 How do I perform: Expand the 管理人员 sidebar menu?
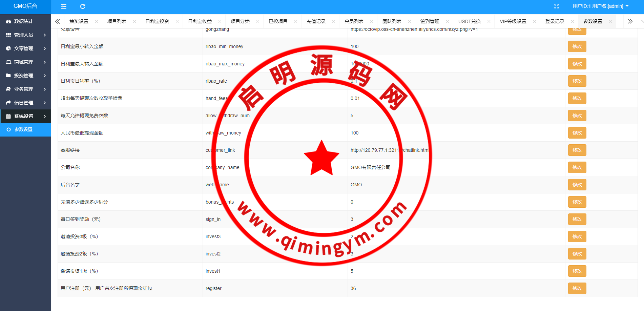25,35
